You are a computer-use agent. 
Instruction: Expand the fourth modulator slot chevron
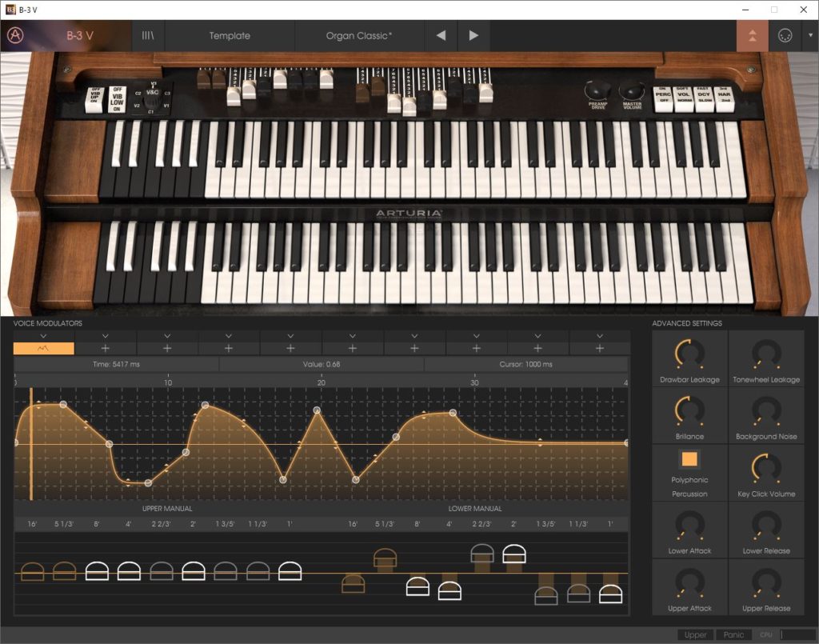point(228,336)
